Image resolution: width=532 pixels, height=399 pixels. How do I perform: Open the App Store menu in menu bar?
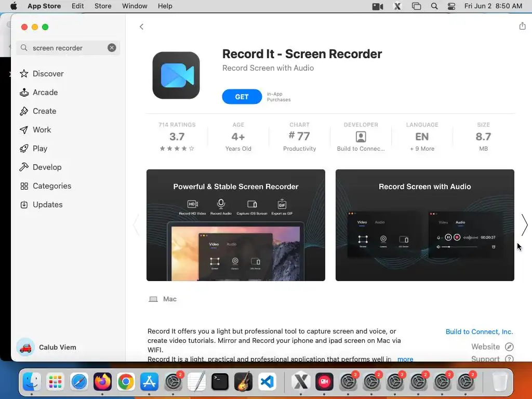[x=44, y=6]
